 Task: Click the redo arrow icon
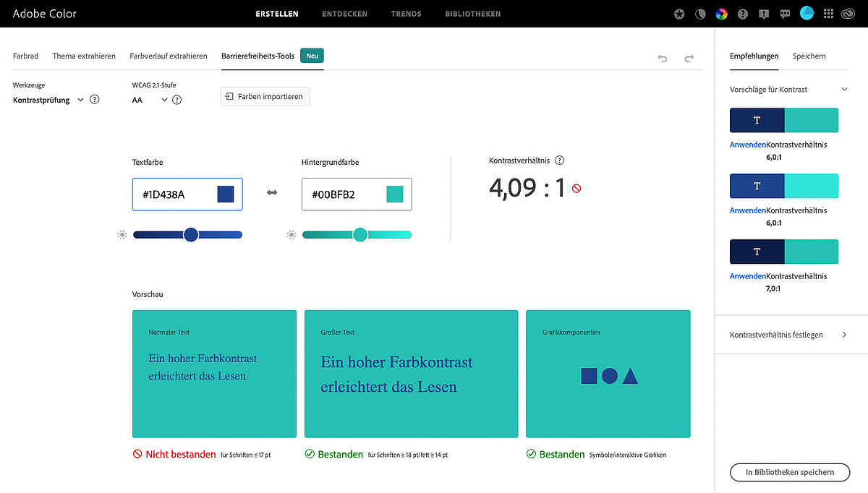pyautogui.click(x=689, y=59)
